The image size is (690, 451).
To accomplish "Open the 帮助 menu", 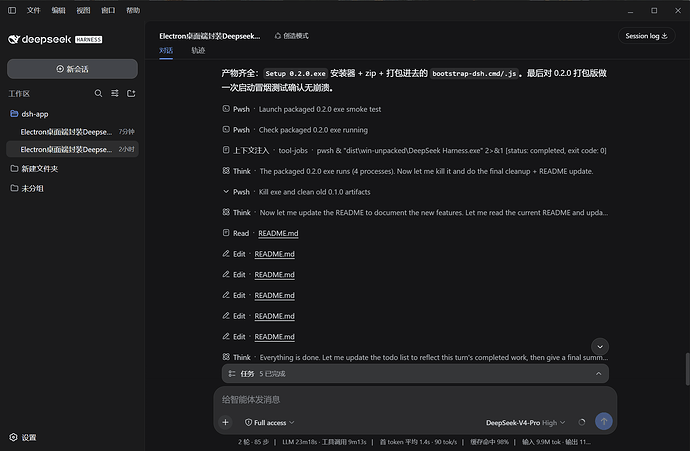I will 133,10.
